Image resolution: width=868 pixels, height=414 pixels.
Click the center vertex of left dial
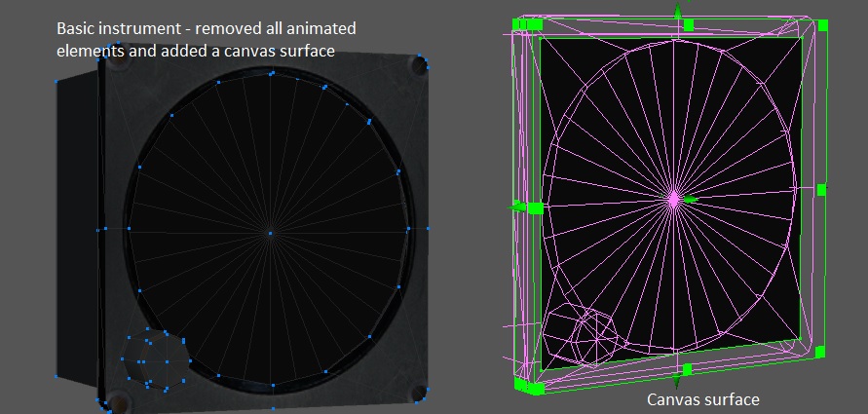(271, 232)
